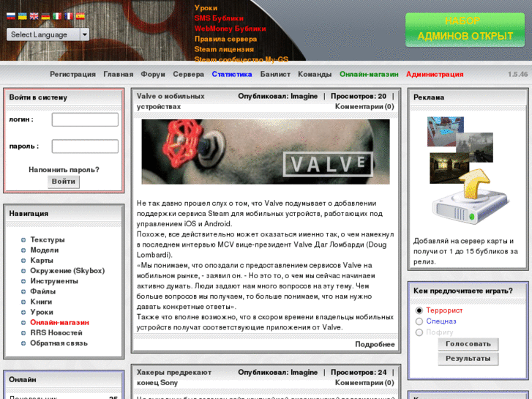Click the bullet icon beside Файлы
This screenshot has height=399, width=532.
click(x=23, y=291)
